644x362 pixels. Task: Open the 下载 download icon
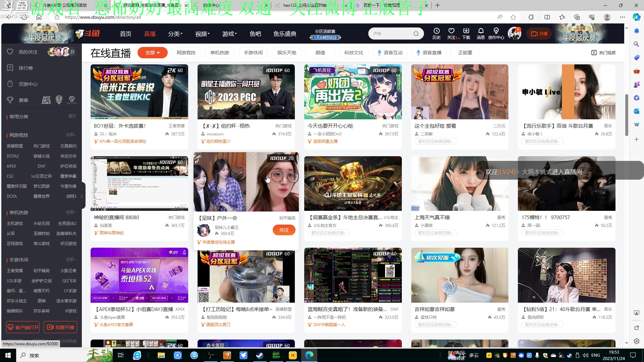(466, 34)
